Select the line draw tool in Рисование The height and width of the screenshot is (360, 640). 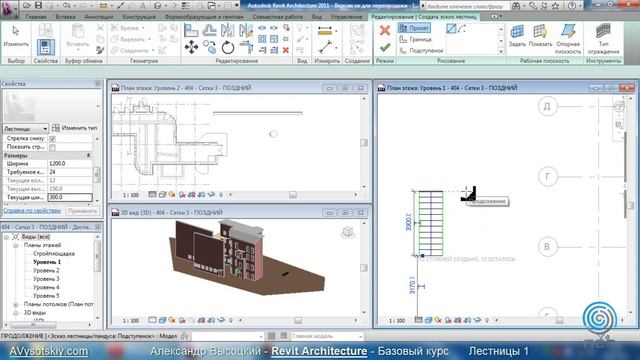click(451, 29)
